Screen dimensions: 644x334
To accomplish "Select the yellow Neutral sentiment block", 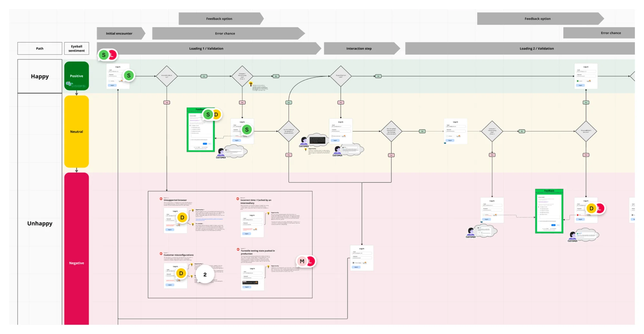I will click(x=77, y=132).
